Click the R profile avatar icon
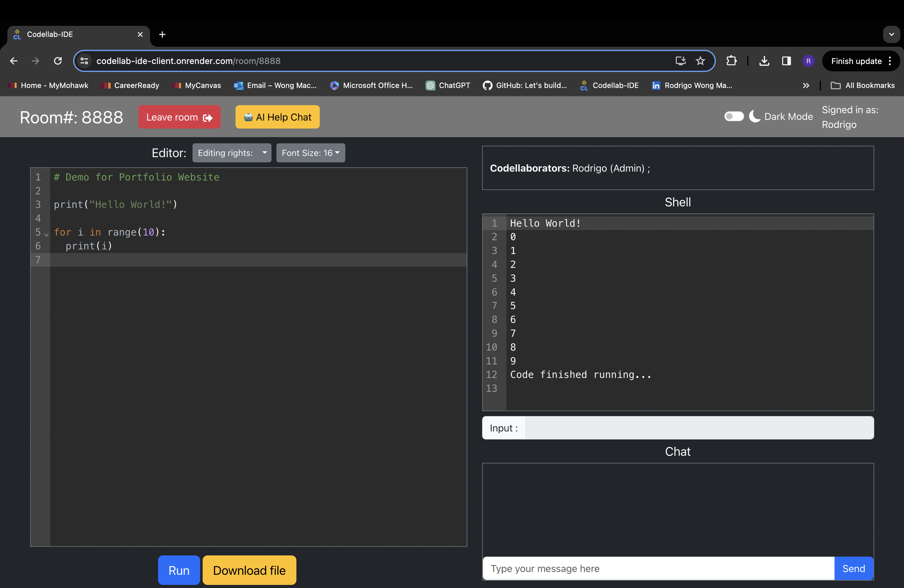 pos(808,61)
